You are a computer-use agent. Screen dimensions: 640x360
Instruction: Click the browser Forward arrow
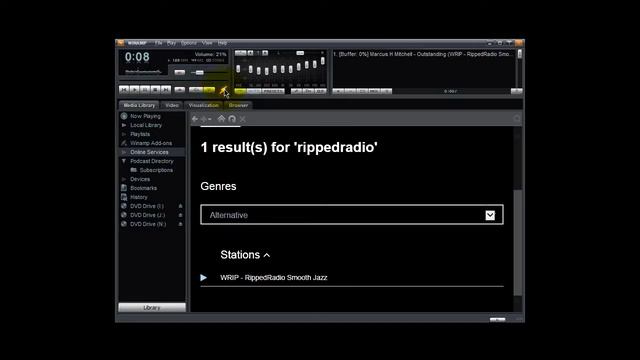point(204,119)
